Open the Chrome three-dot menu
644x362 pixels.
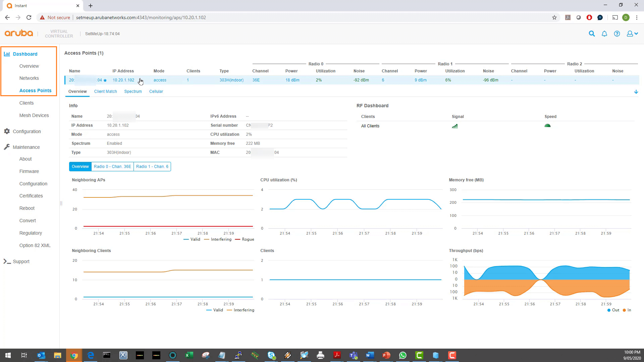[x=637, y=17]
